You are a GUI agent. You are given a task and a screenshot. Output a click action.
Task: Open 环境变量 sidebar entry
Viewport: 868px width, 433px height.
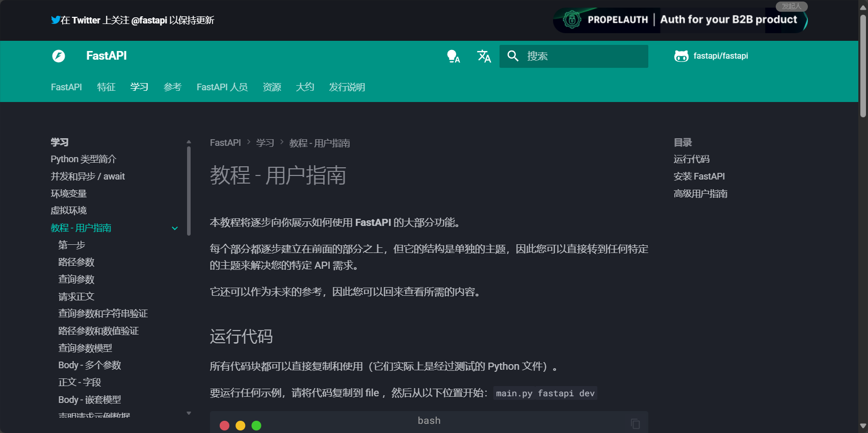tap(69, 194)
